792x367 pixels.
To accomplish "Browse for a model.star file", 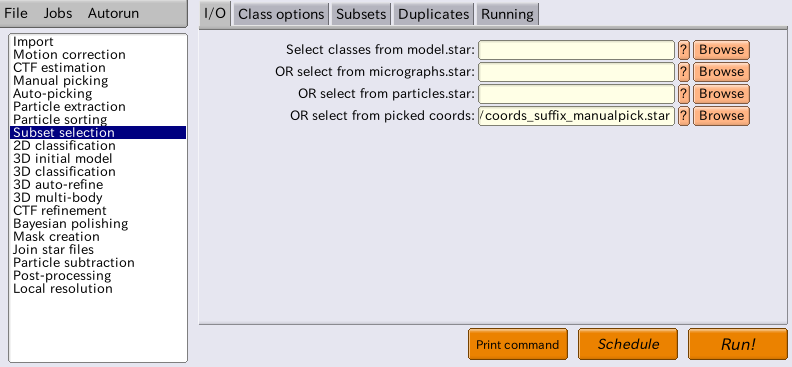I will (721, 50).
